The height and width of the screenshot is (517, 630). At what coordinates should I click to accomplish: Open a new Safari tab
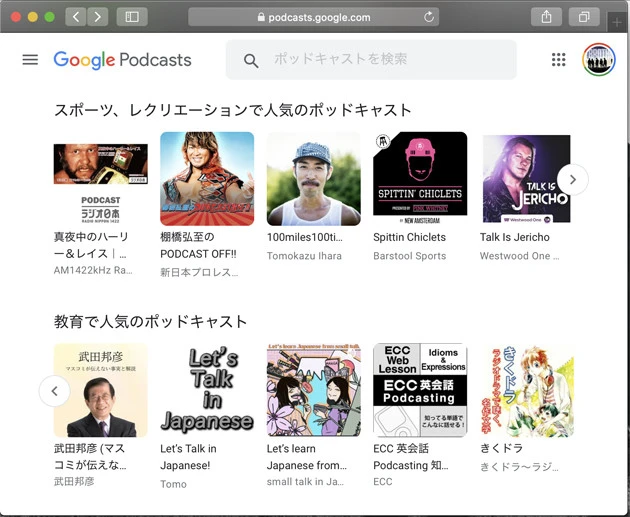point(616,21)
